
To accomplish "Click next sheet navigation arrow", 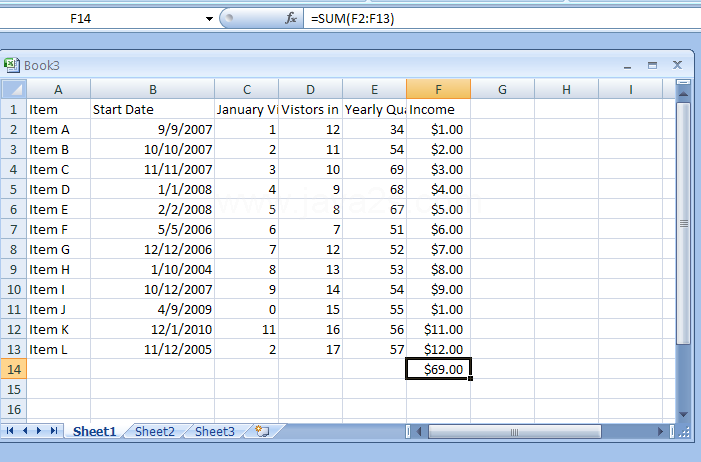I will (39, 431).
